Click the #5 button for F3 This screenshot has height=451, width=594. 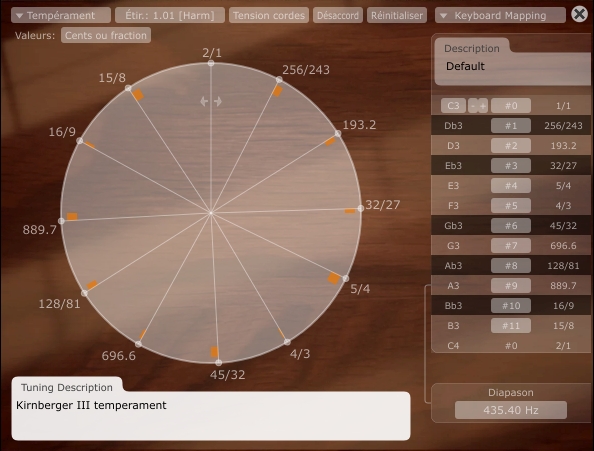[511, 206]
